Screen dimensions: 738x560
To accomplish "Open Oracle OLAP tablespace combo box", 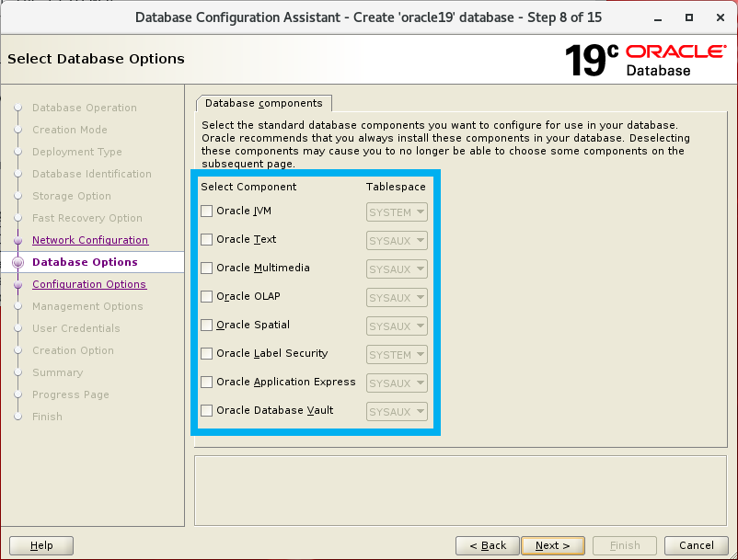I will click(x=397, y=298).
